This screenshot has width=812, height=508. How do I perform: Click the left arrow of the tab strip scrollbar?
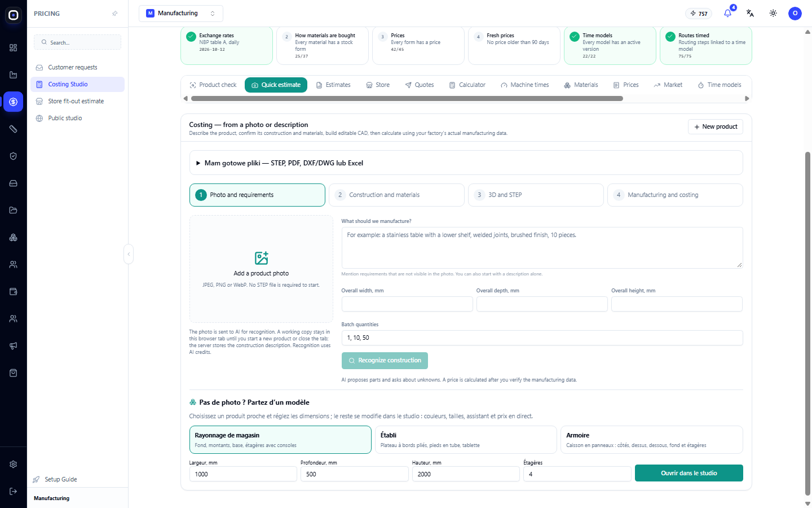coord(186,98)
